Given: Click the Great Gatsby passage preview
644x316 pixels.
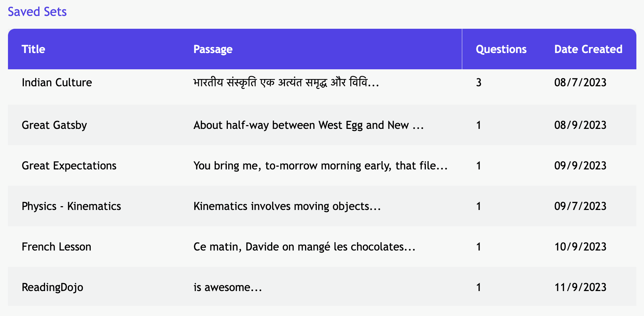Looking at the screenshot, I should pyautogui.click(x=308, y=125).
